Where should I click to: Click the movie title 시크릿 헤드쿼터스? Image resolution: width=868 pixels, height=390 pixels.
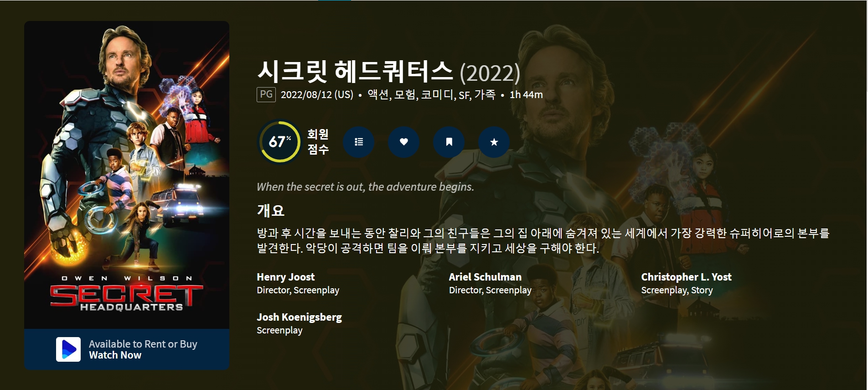355,72
